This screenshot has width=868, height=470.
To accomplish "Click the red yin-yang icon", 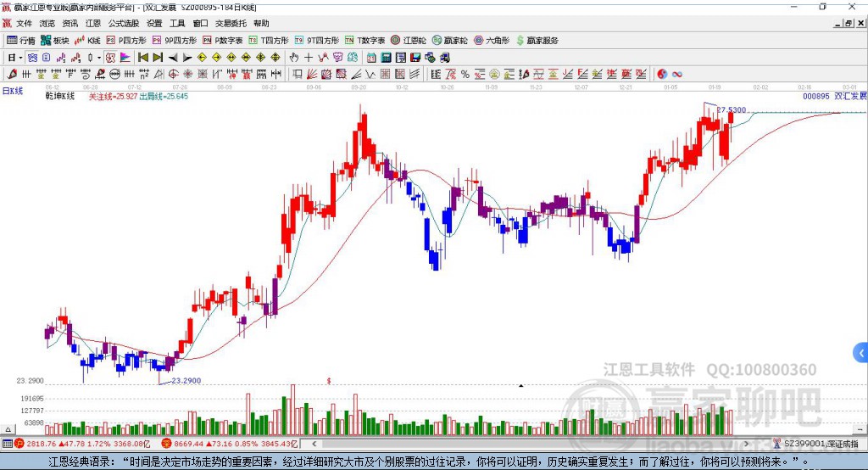I will tap(661, 75).
